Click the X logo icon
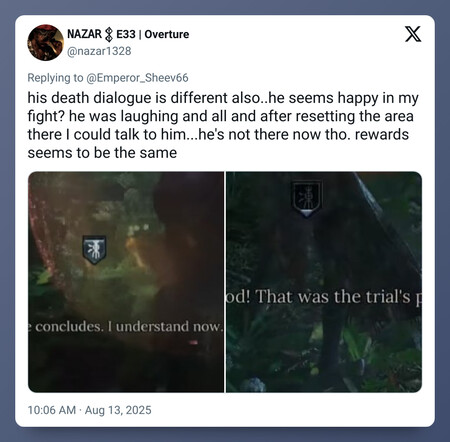Viewport: 450px width, 442px height. pos(413,34)
